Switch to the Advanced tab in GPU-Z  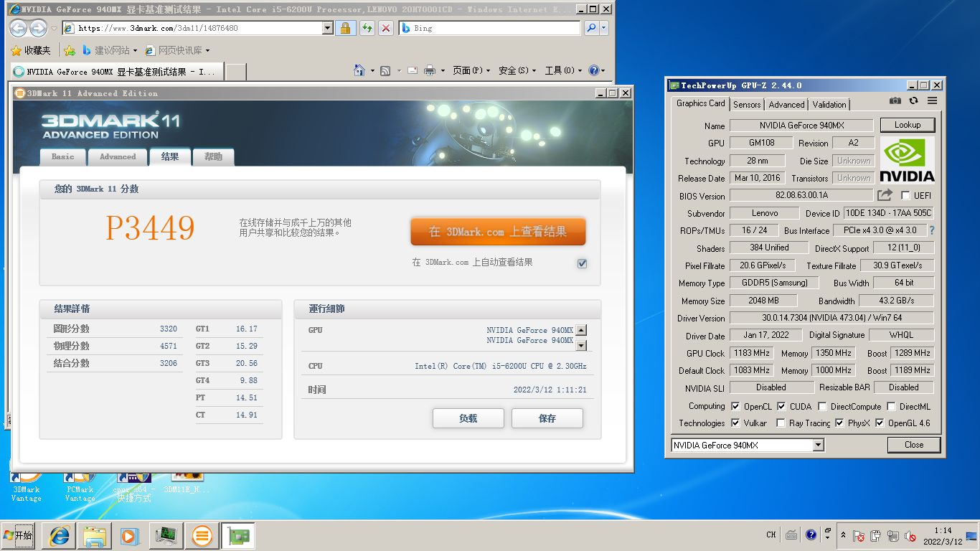click(x=786, y=104)
